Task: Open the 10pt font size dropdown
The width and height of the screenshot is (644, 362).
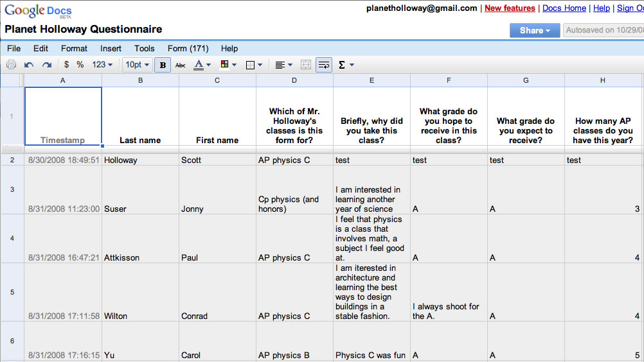Action: tap(137, 65)
